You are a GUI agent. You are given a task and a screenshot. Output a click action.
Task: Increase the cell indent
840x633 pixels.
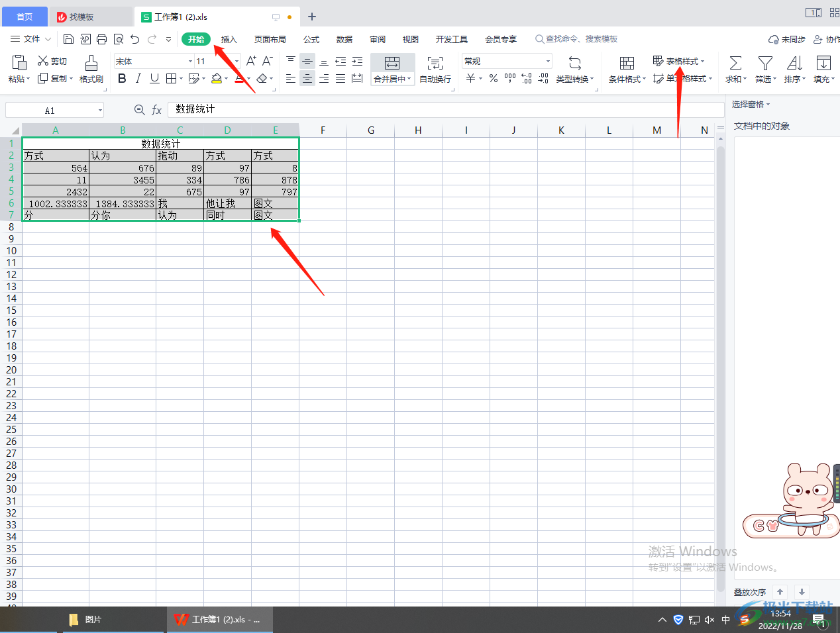[357, 61]
